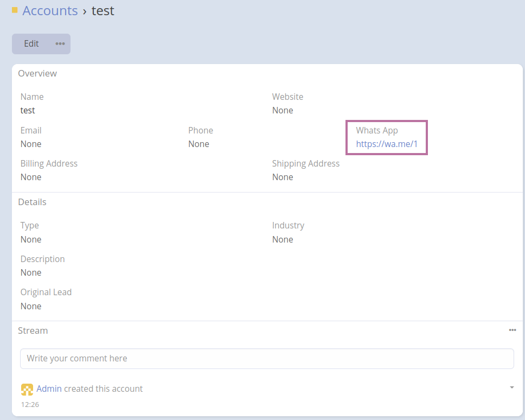Click the Stream panel title

point(33,330)
